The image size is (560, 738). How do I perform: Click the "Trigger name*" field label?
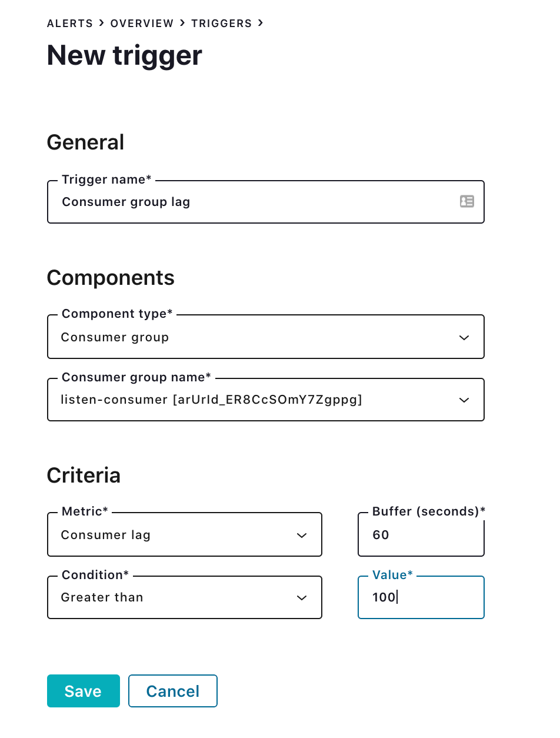tap(106, 179)
